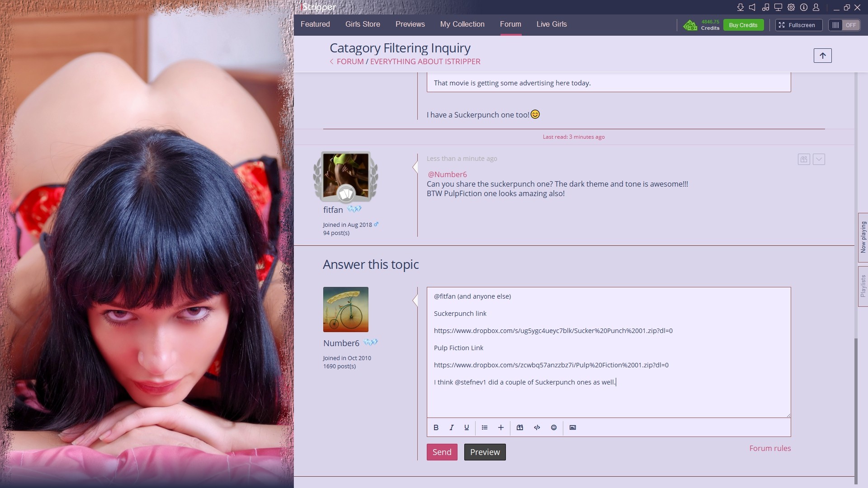Apply italic formatting in the editor
Viewport: 868px width, 488px height.
pyautogui.click(x=451, y=427)
